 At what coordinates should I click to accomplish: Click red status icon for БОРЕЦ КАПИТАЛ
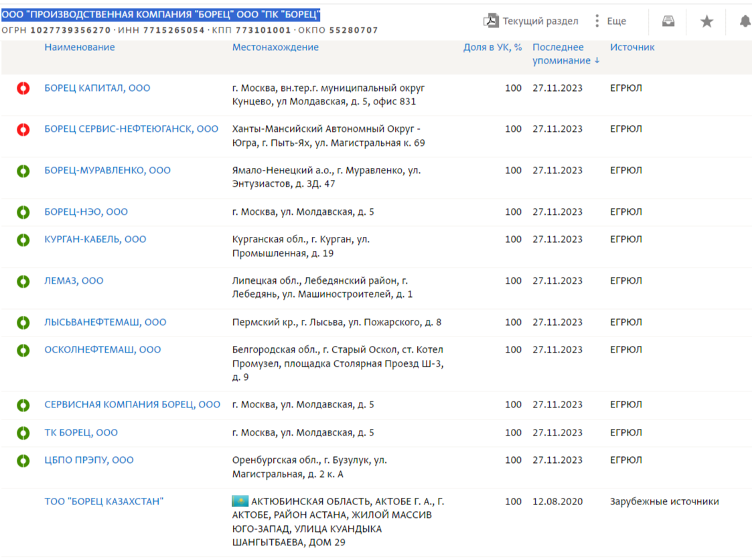click(23, 88)
